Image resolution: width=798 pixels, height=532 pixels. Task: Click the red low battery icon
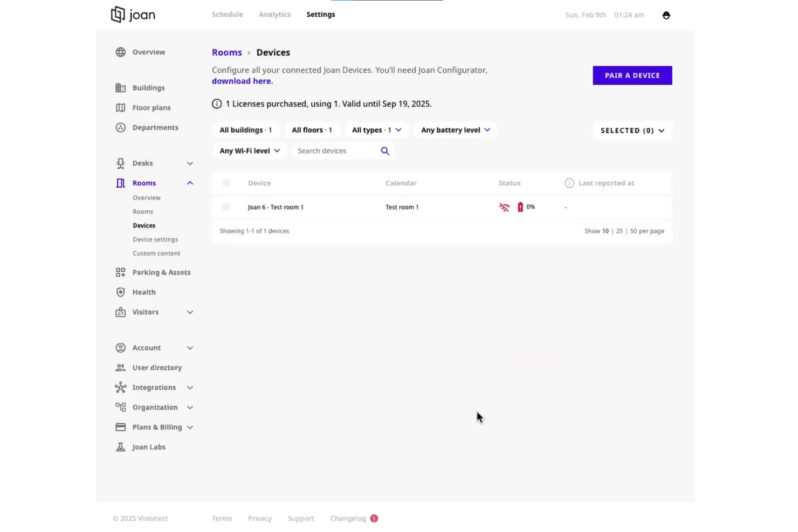(x=520, y=207)
